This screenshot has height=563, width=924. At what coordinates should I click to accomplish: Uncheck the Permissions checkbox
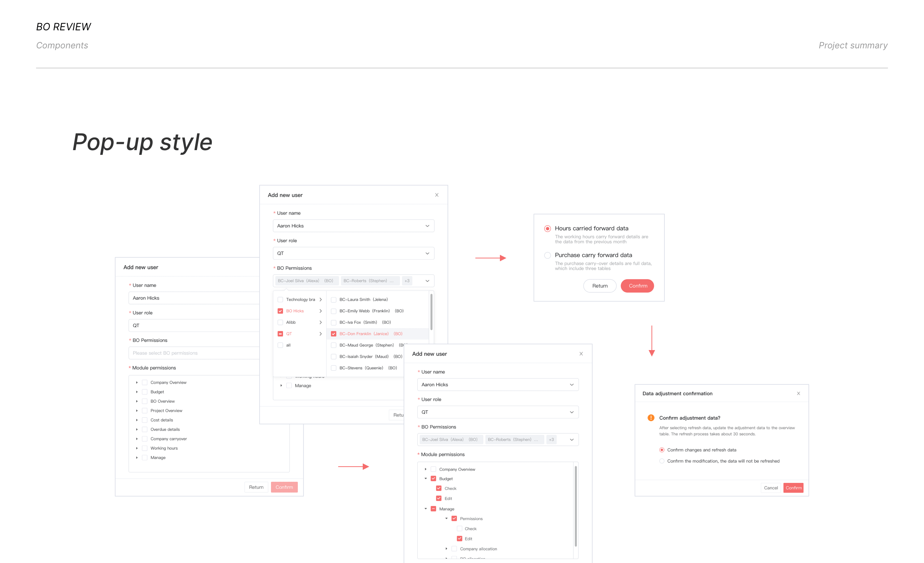(x=454, y=519)
